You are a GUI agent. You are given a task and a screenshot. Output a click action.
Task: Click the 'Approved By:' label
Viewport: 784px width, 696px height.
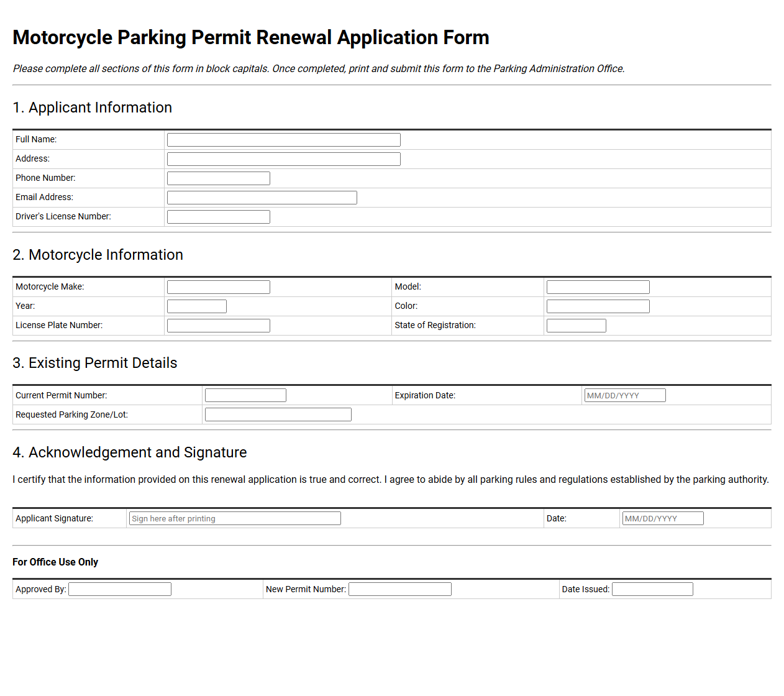(41, 589)
